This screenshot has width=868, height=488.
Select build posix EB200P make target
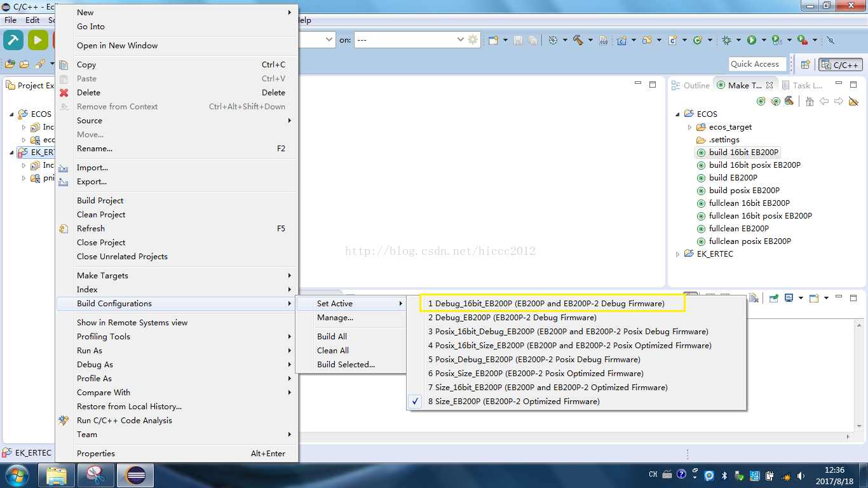tap(738, 190)
